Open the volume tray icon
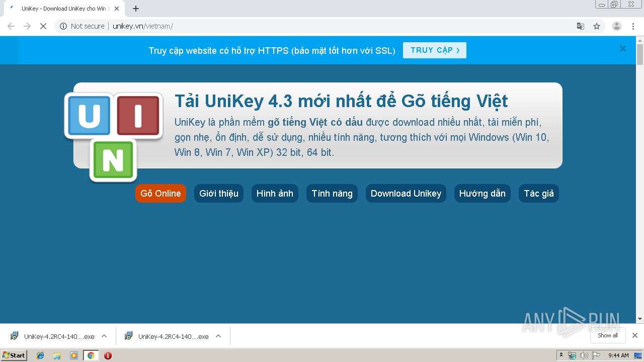The image size is (644, 362). point(584,355)
